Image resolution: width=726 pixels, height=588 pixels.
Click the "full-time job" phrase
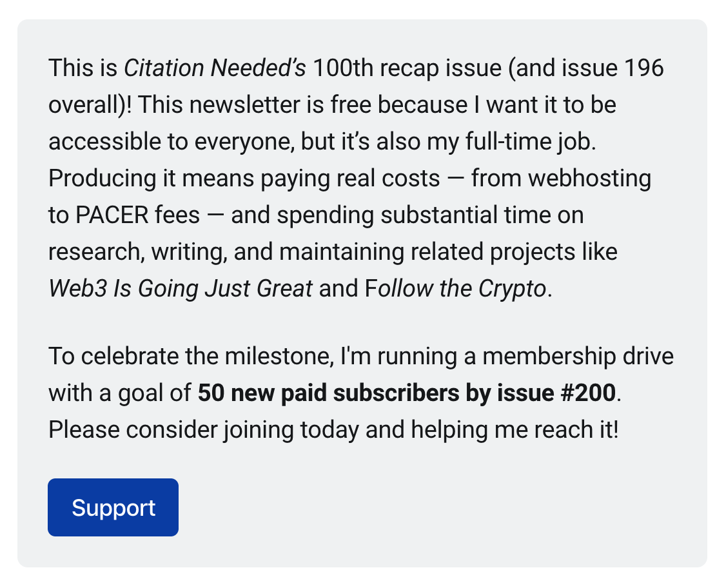coord(526,141)
